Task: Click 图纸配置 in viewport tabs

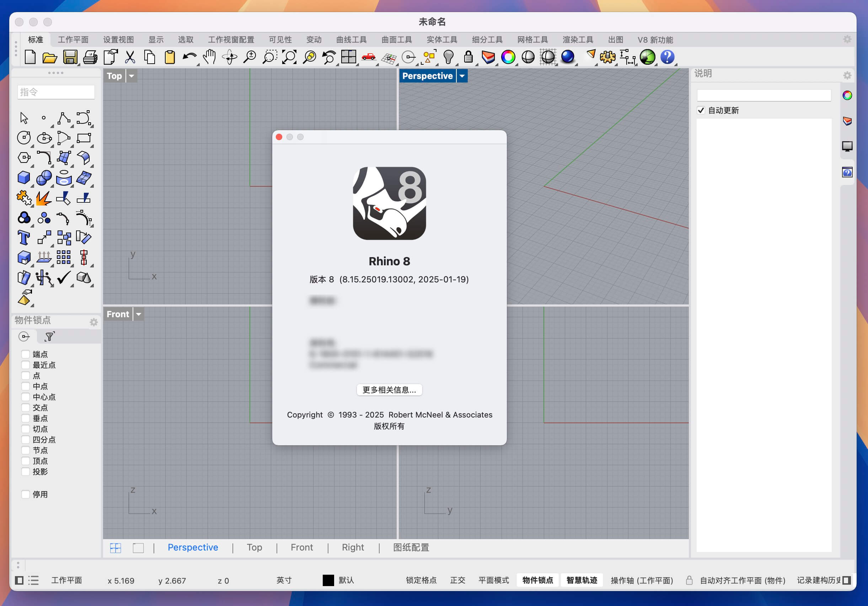Action: [411, 547]
